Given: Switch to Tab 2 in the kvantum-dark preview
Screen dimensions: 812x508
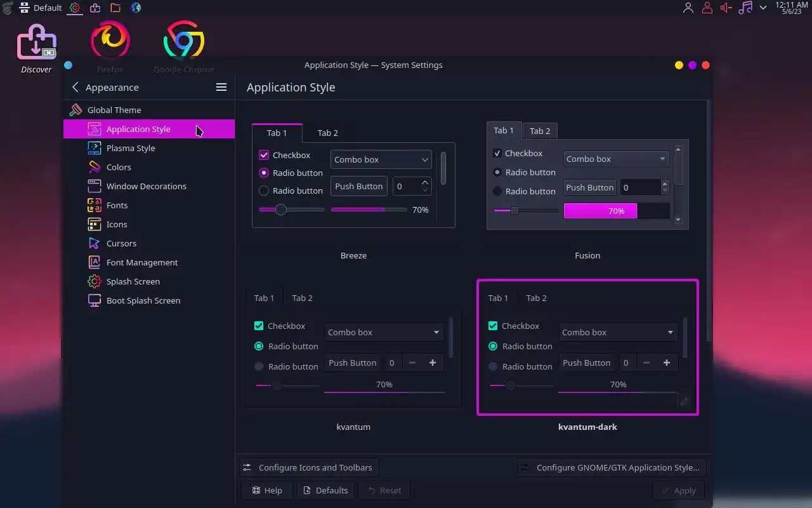Looking at the screenshot, I should tap(536, 298).
